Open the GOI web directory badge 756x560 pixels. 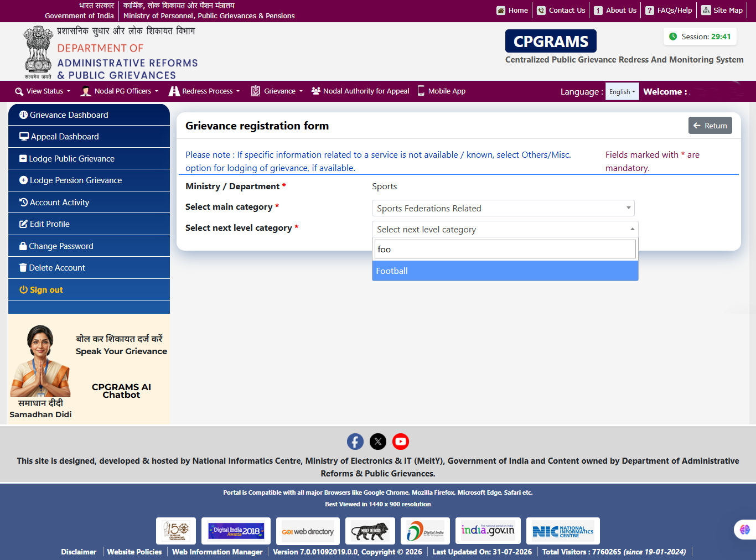point(308,531)
